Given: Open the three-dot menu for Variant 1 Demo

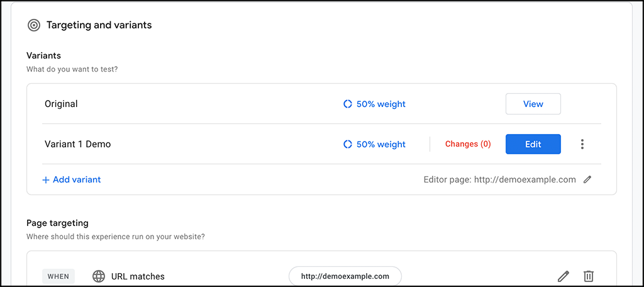Looking at the screenshot, I should (x=582, y=144).
